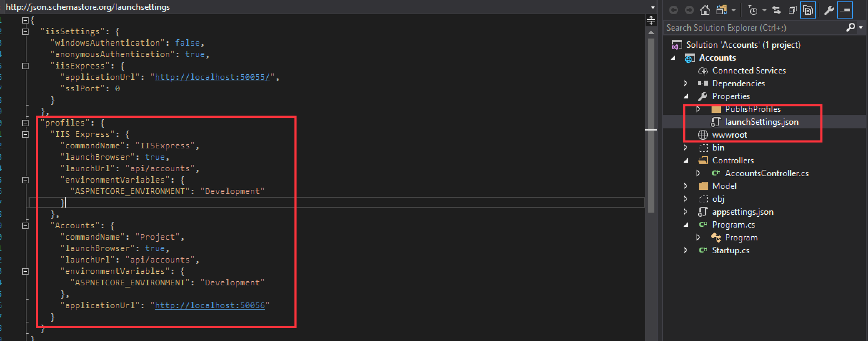
Task: Select launchSettings.json in Solution Explorer
Action: tap(762, 122)
